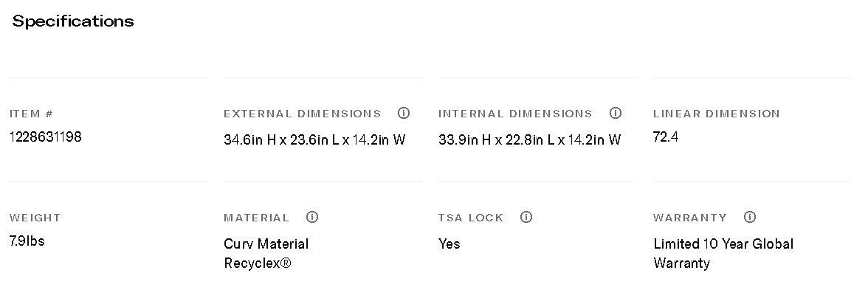Click the External Dimensions info icon
The image size is (868, 304).
point(404,114)
